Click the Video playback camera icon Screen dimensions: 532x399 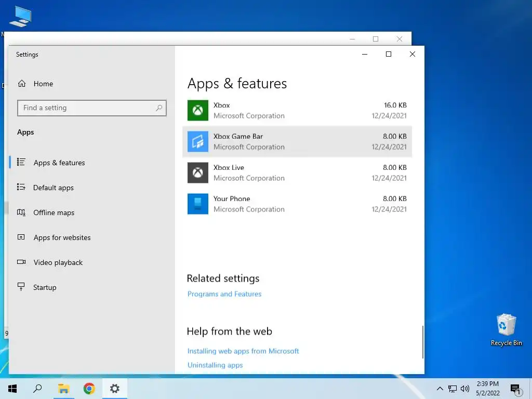(21, 262)
